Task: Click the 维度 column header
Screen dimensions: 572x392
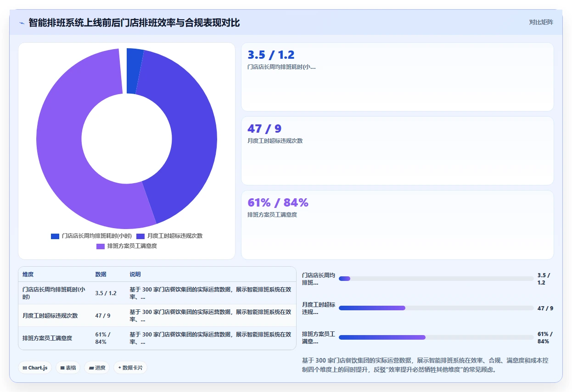Action: click(x=28, y=274)
